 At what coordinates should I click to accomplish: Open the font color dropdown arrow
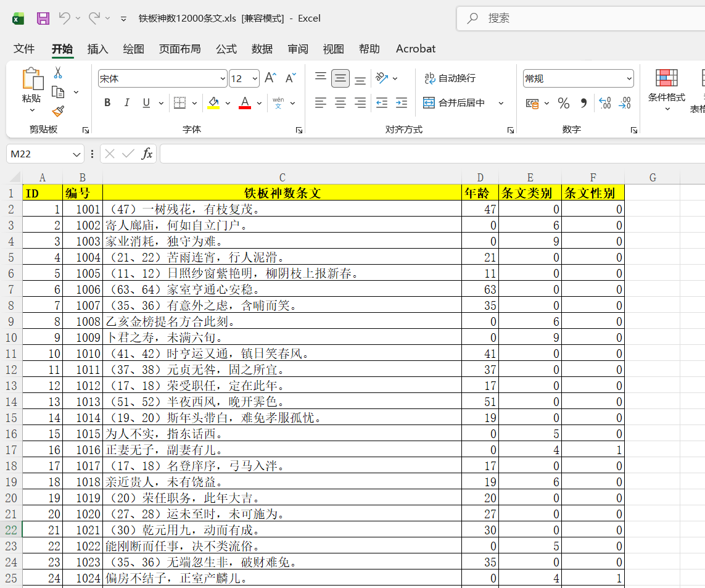[x=259, y=104]
